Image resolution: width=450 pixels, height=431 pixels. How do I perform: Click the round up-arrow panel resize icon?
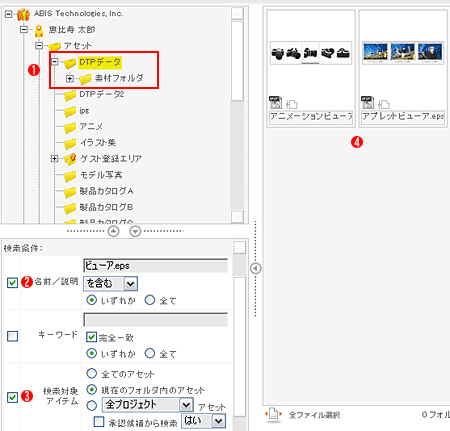coord(114,231)
